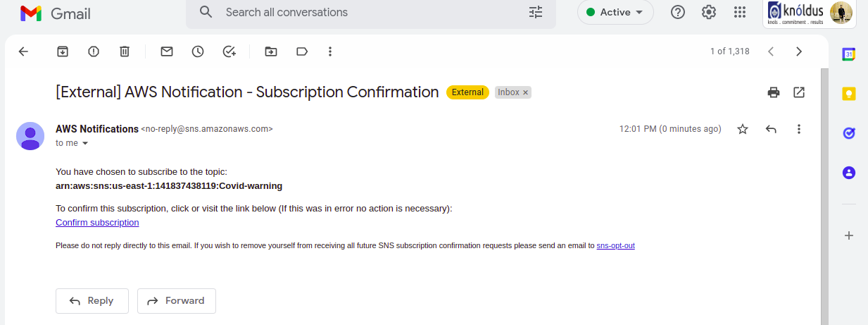
Task: Expand recipient details next to "to me"
Action: tap(85, 143)
